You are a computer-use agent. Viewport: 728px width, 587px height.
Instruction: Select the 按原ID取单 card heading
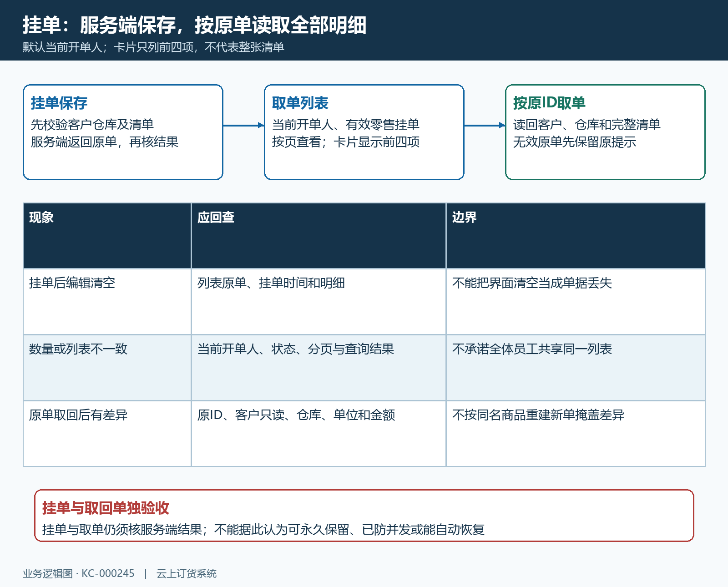tap(549, 103)
